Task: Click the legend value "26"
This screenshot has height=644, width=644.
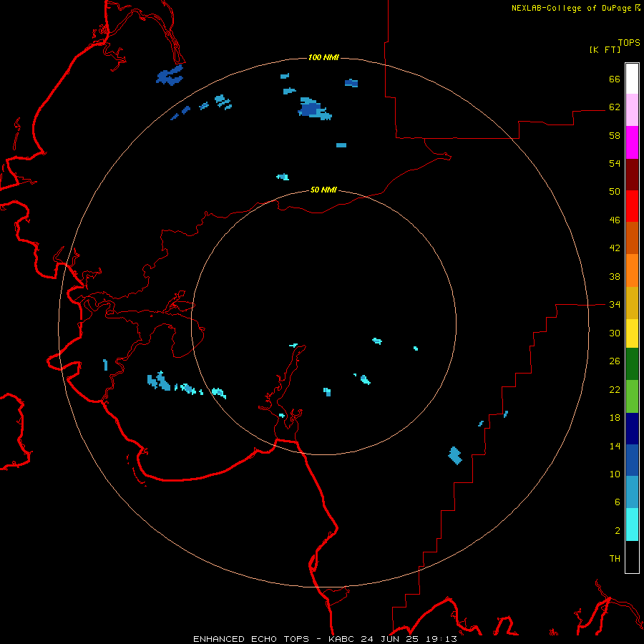Action: 615,361
